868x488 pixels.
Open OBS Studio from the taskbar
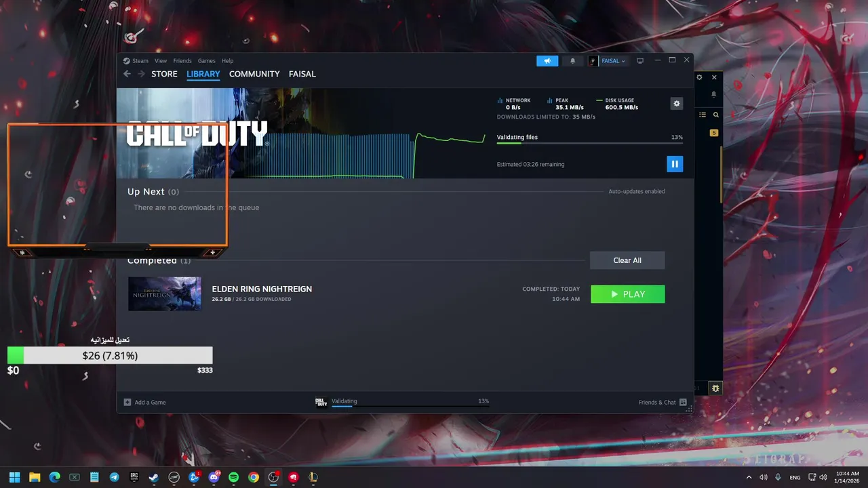[273, 477]
